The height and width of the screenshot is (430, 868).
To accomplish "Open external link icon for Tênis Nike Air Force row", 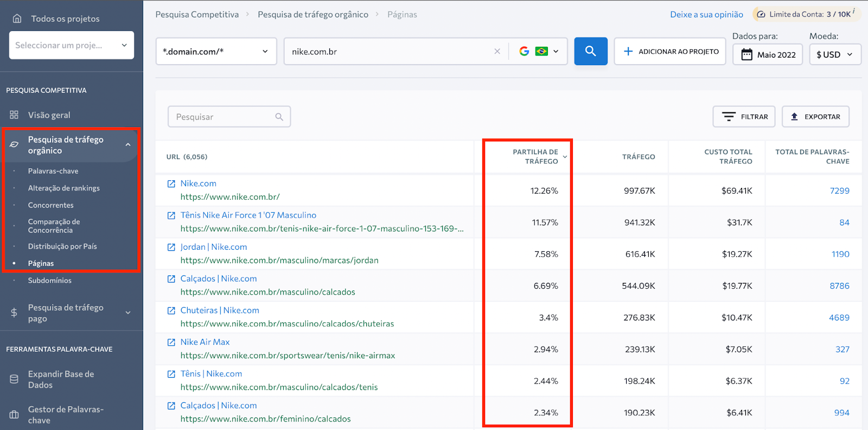I will pos(171,216).
